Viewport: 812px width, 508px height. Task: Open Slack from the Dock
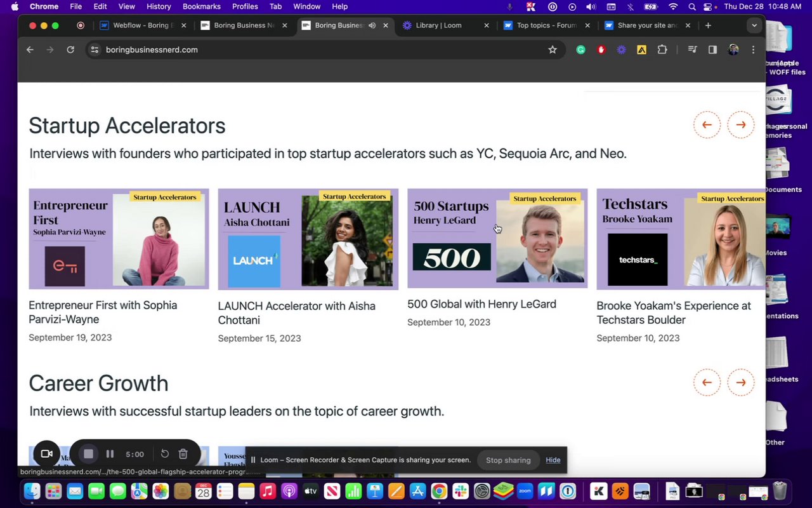(461, 491)
